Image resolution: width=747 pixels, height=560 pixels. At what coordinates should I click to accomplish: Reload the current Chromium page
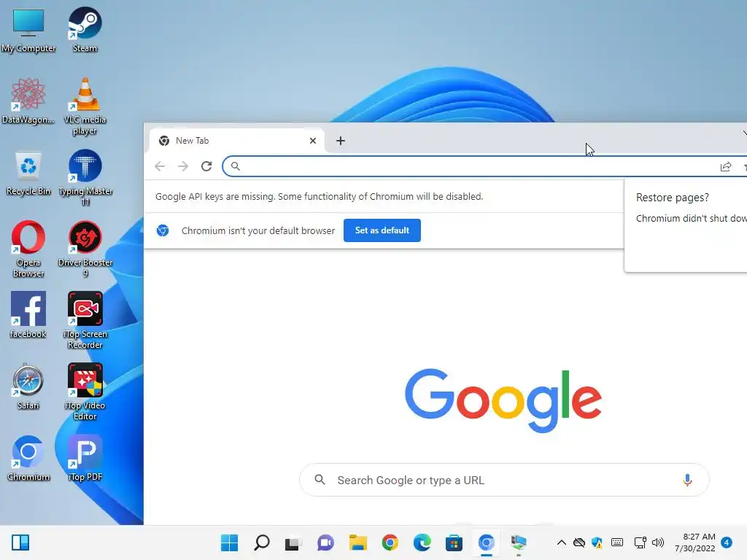(x=206, y=166)
